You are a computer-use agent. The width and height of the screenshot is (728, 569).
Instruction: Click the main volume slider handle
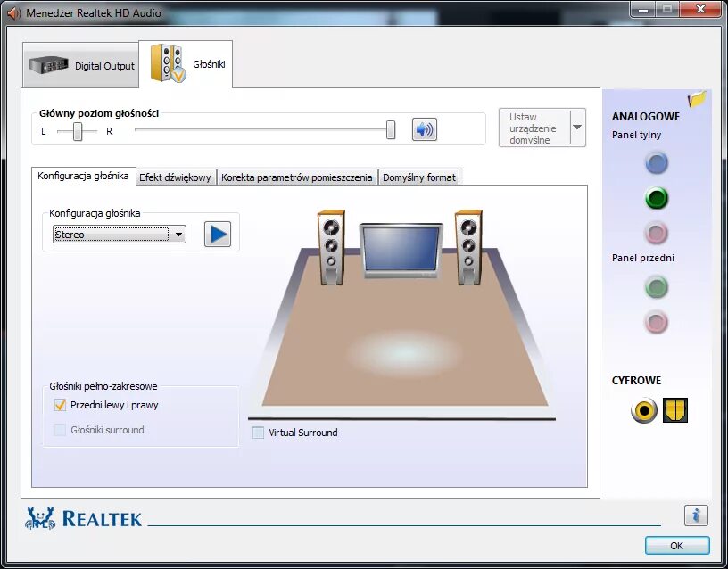pos(391,130)
